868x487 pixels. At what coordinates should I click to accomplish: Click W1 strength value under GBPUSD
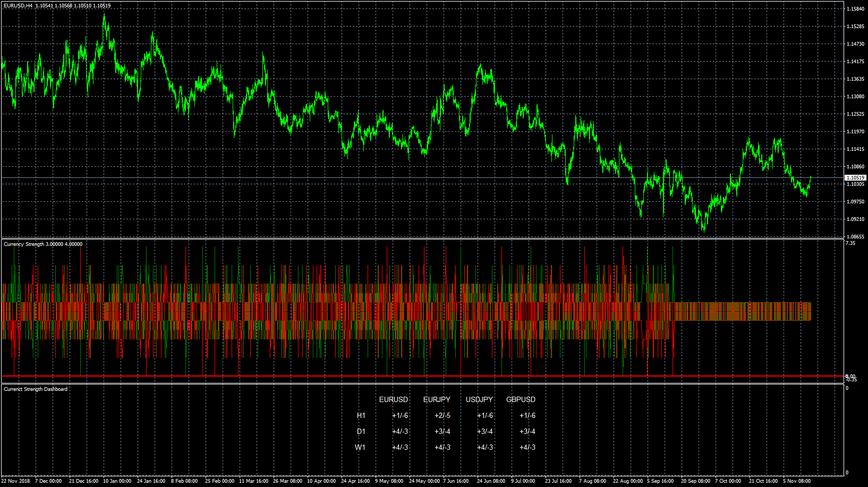point(527,447)
